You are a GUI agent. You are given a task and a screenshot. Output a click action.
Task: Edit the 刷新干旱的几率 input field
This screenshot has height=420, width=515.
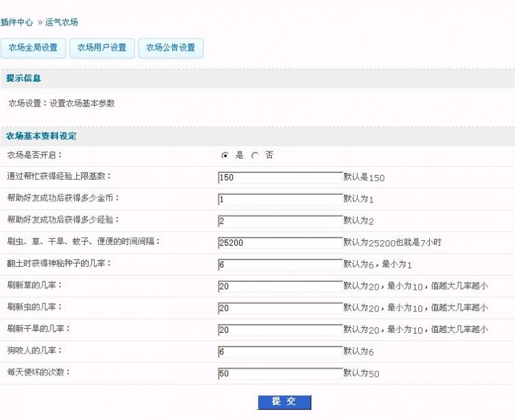click(x=279, y=329)
